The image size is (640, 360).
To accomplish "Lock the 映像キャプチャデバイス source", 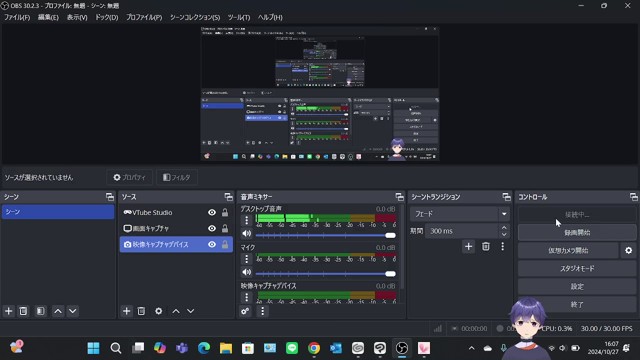I will pos(225,244).
